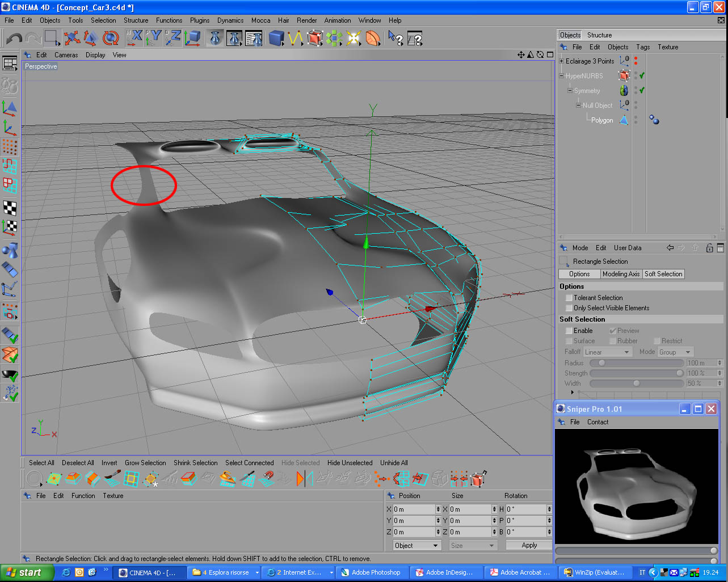Click the Undo icon
This screenshot has height=582, width=728.
14,37
